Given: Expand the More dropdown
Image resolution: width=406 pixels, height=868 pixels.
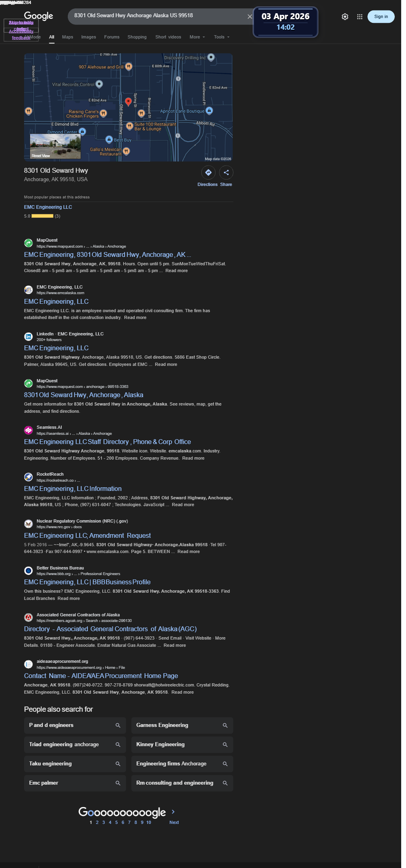Looking at the screenshot, I should pos(197,37).
